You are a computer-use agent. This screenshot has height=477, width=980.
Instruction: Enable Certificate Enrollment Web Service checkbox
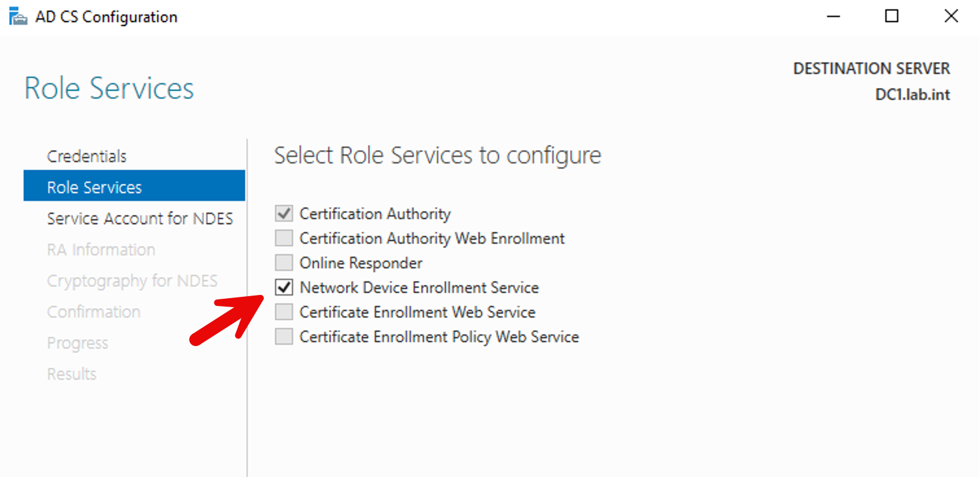[x=284, y=312]
